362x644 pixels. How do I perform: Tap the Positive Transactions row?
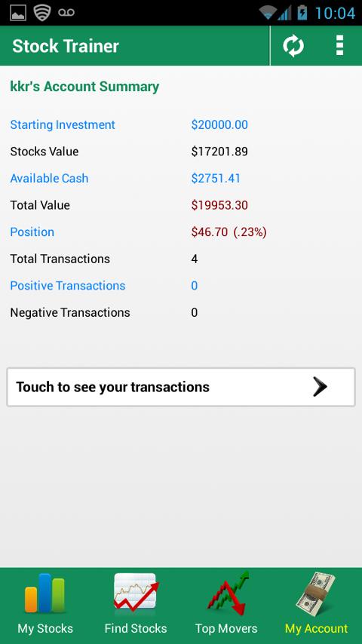coord(181,286)
